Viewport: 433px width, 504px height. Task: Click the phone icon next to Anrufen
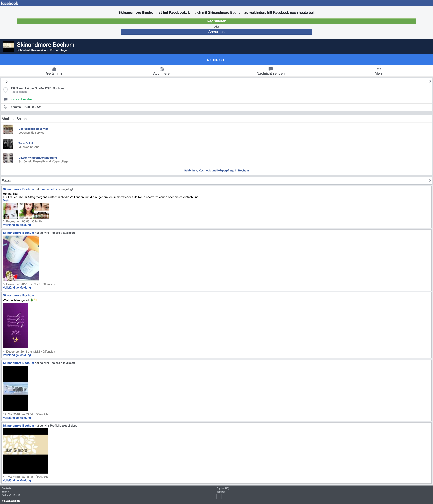pos(6,107)
